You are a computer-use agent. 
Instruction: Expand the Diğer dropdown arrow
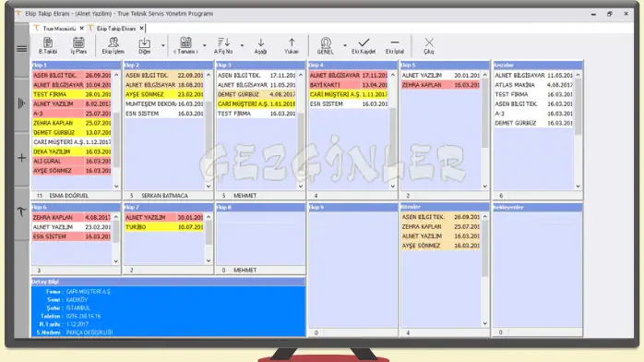pyautogui.click(x=163, y=45)
